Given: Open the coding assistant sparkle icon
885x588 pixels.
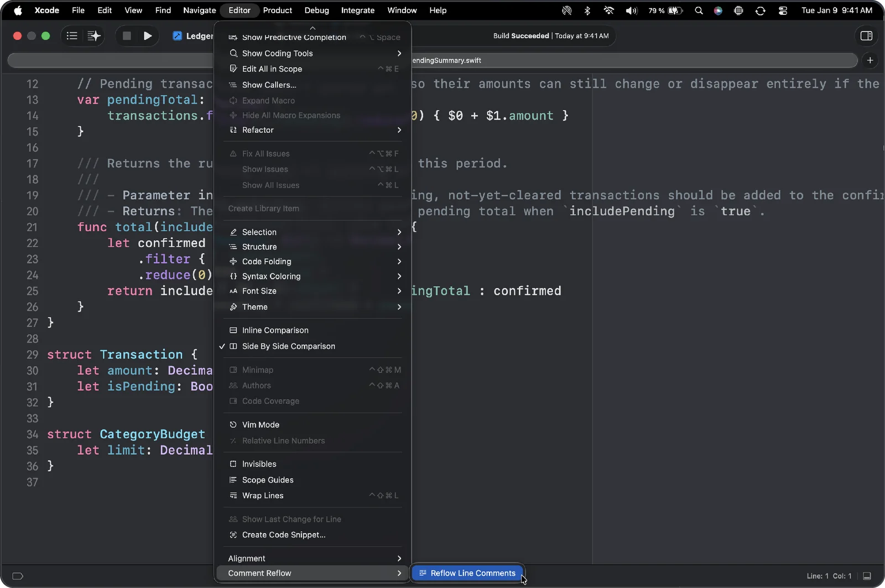Looking at the screenshot, I should pos(93,36).
